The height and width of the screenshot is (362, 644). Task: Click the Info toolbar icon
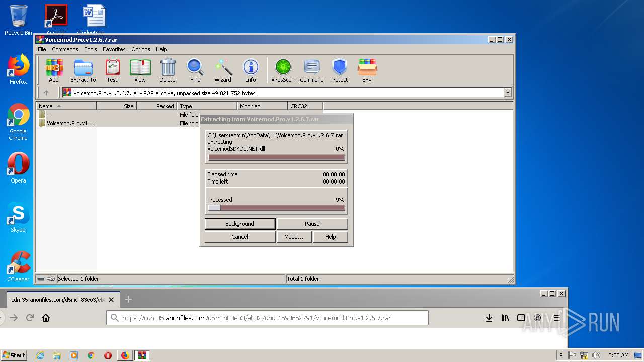click(251, 71)
